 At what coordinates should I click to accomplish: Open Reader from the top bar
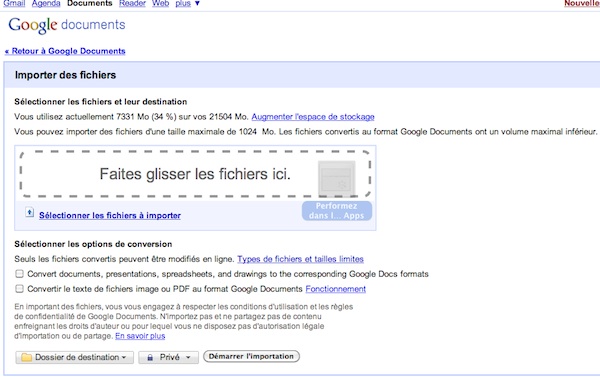click(132, 3)
